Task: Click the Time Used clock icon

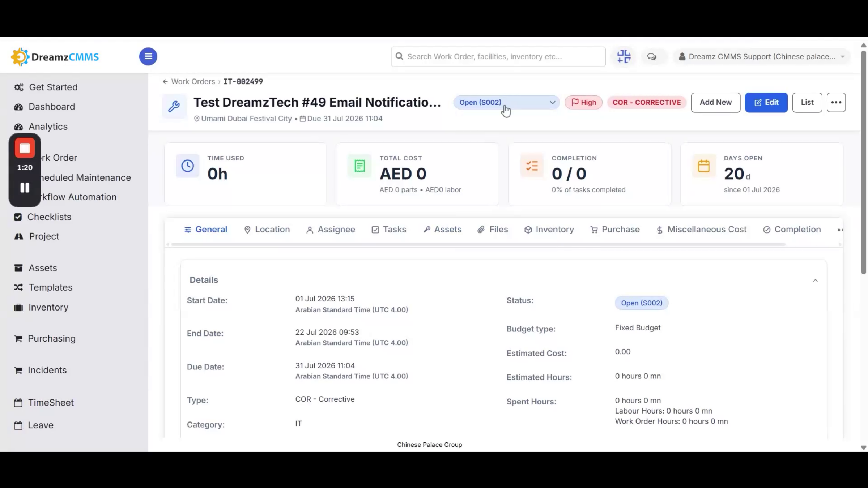Action: [x=187, y=166]
